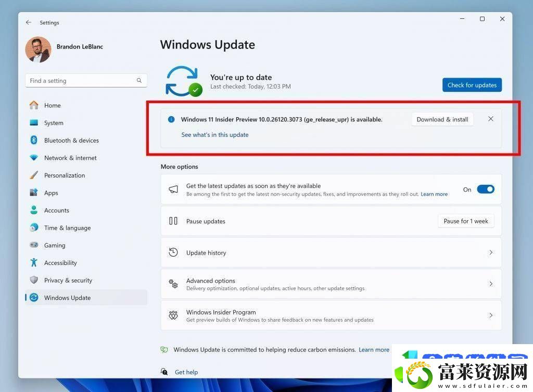Click the Home house icon
Image resolution: width=533 pixels, height=392 pixels.
(34, 105)
